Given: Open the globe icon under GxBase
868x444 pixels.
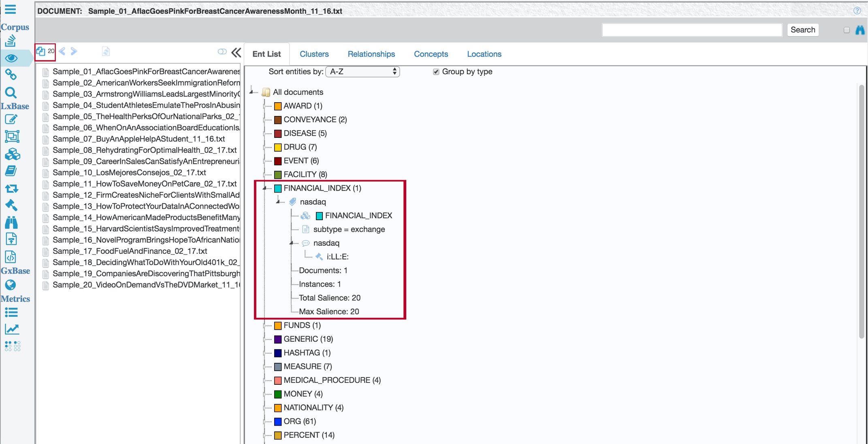Looking at the screenshot, I should pyautogui.click(x=11, y=285).
